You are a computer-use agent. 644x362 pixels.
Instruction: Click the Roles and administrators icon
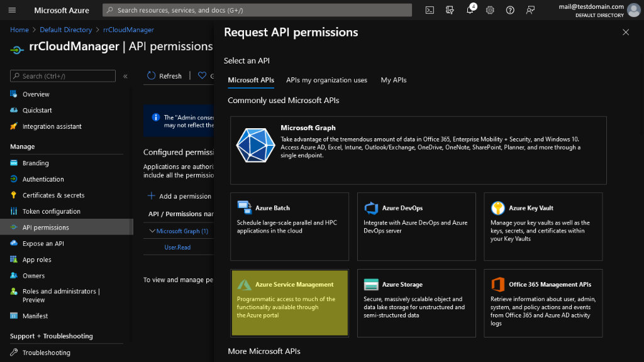[14, 292]
